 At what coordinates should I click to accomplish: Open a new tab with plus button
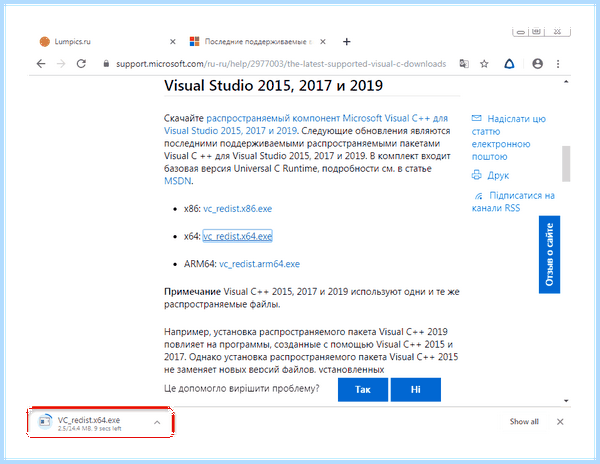tap(347, 42)
